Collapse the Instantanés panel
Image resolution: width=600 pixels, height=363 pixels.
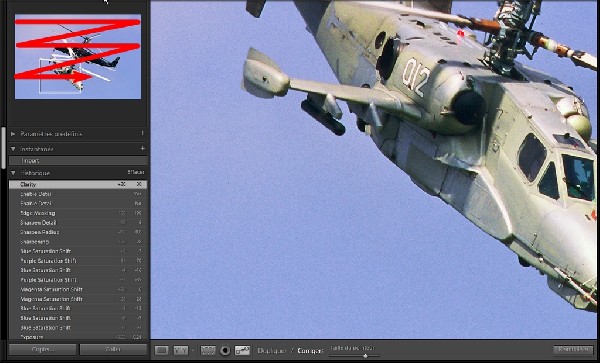(x=13, y=149)
